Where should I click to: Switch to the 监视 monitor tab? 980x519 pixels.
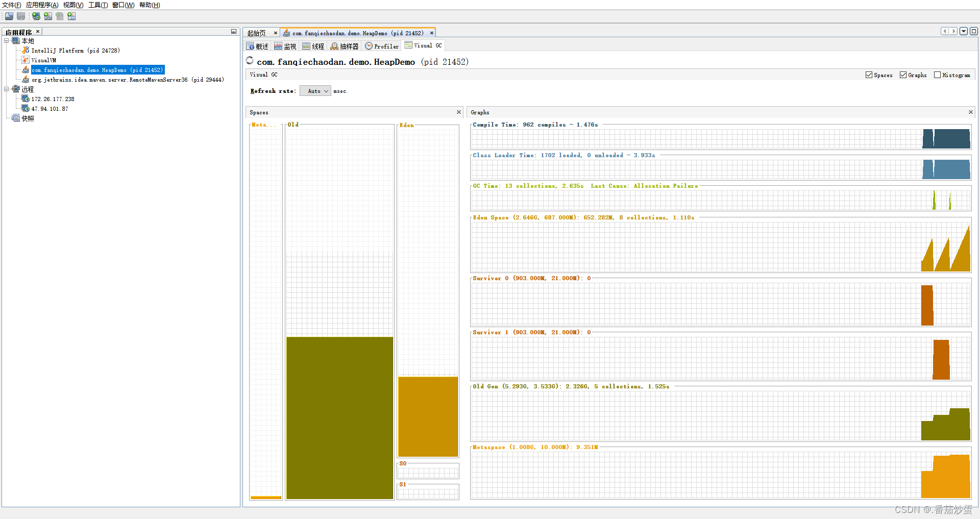coord(285,46)
